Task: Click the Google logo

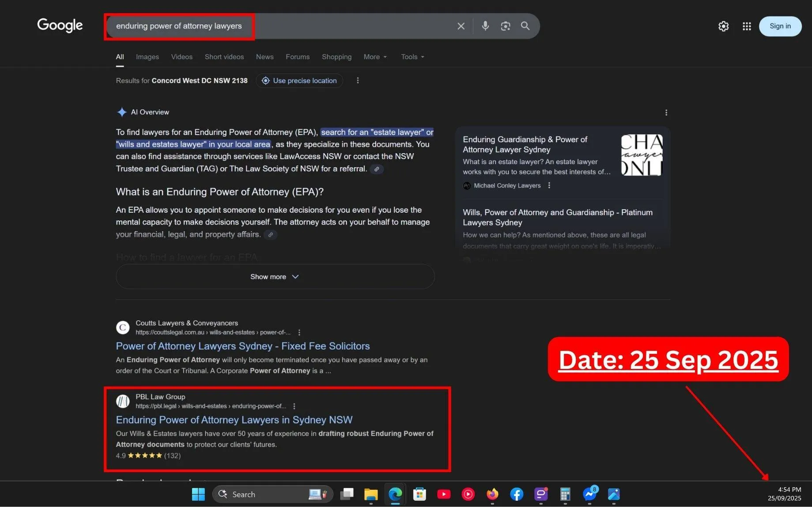Action: (60, 25)
